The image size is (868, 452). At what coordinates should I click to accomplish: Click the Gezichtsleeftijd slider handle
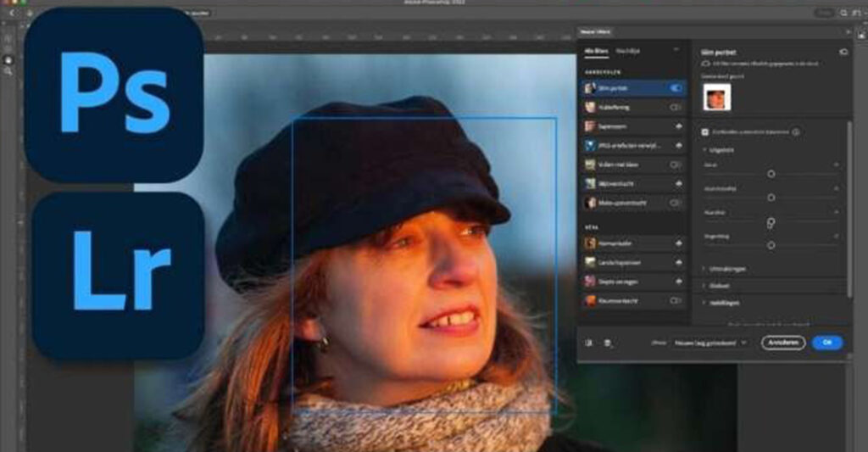coord(771,198)
